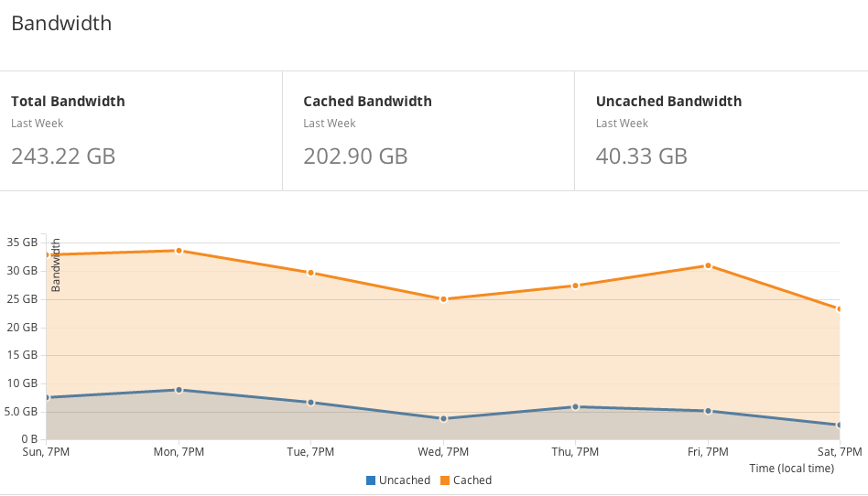Click the blue Uncached point for Wed, 7PM
This screenshot has height=496, width=868.
tap(443, 418)
